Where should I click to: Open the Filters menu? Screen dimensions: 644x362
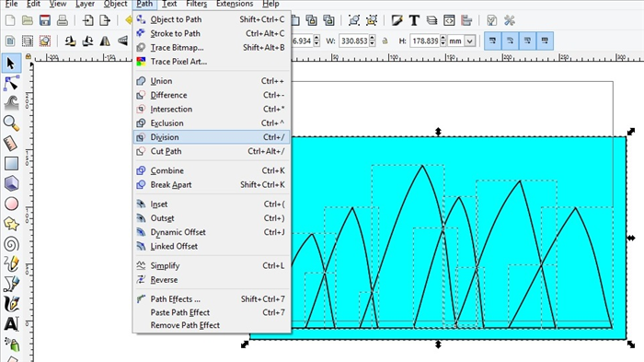click(x=196, y=4)
